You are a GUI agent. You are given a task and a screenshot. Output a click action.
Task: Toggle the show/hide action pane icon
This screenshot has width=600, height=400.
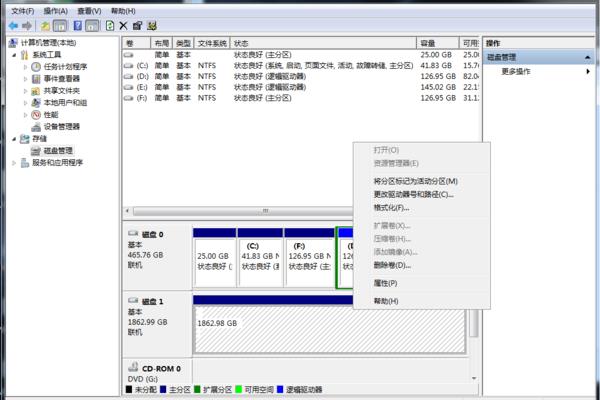[92, 26]
